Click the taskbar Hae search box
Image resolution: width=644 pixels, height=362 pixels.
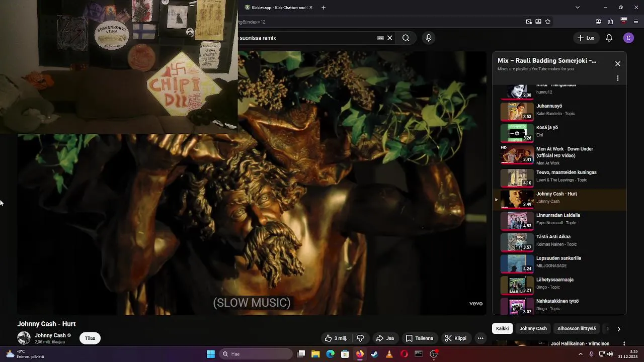pos(256,354)
